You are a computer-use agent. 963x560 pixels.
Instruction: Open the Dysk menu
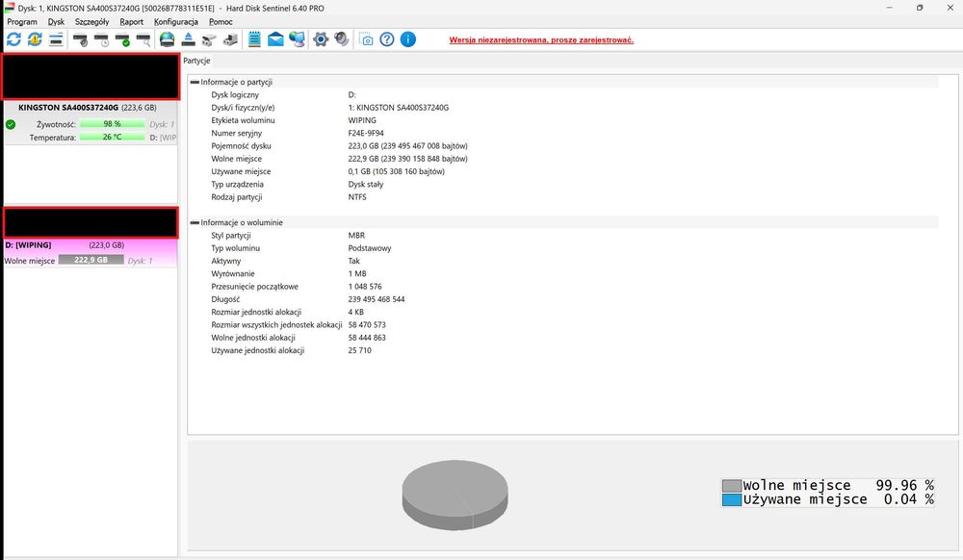click(56, 21)
